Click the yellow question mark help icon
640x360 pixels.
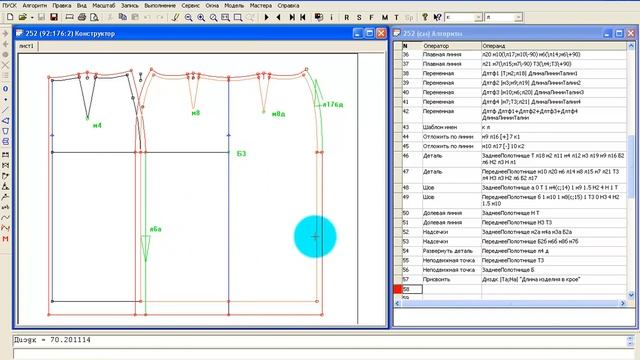point(425,17)
